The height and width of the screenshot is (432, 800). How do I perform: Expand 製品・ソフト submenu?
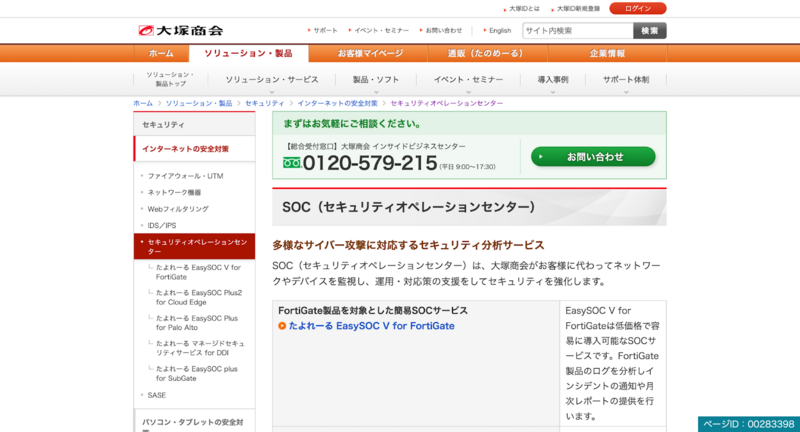pyautogui.click(x=376, y=80)
